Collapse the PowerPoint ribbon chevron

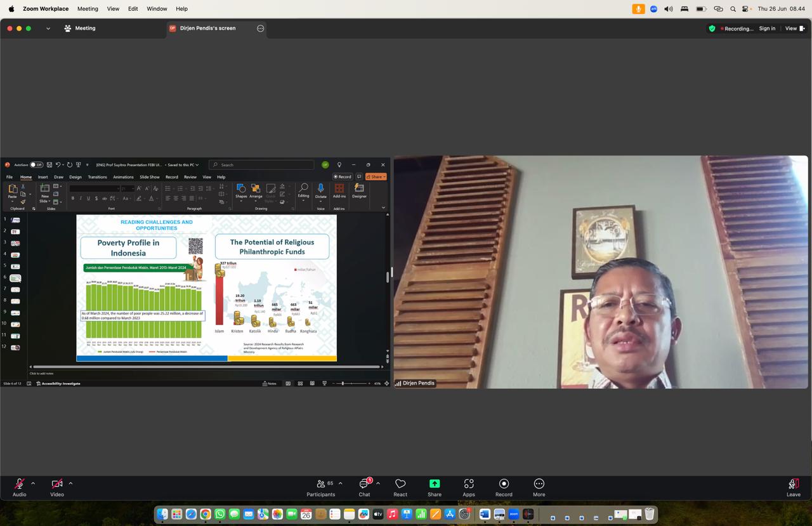tap(383, 207)
